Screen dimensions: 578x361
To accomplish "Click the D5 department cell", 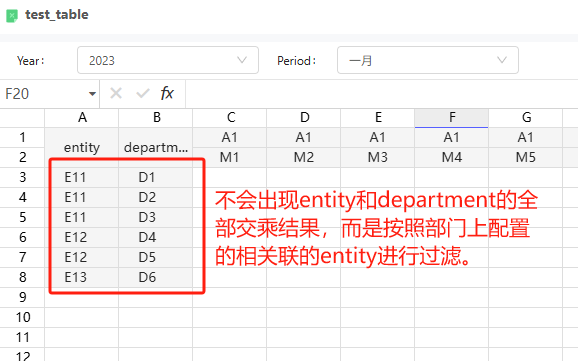I will tap(156, 257).
